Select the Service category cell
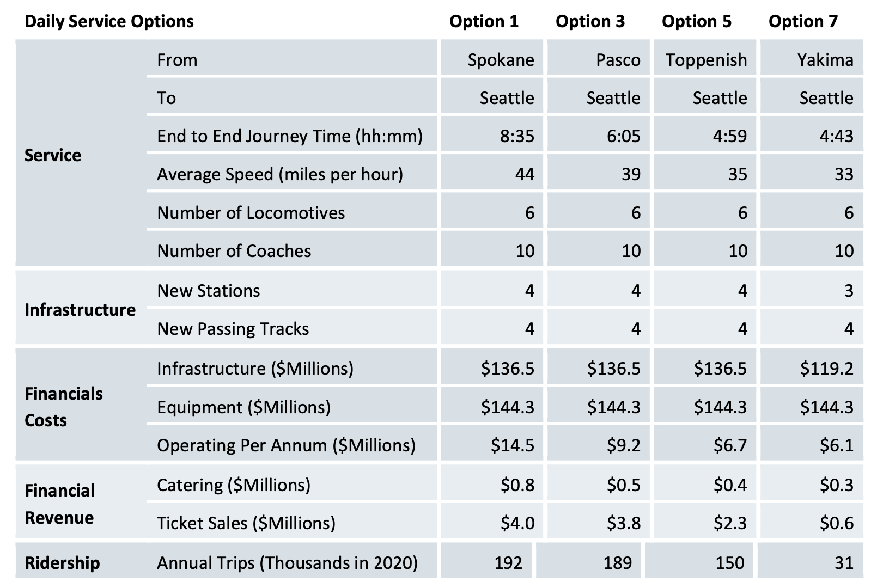Image resolution: width=877 pixels, height=588 pixels. (x=53, y=155)
